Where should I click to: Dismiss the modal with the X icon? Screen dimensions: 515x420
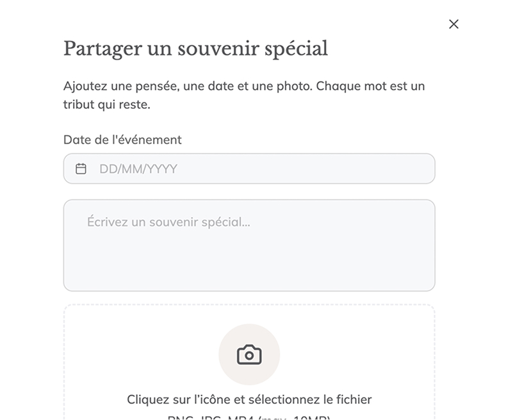pos(454,24)
